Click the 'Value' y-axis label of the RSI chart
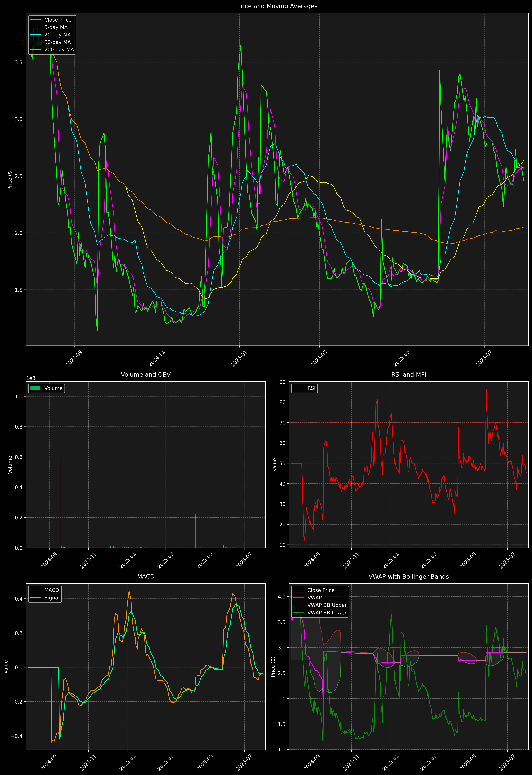This screenshot has width=532, height=775. [x=275, y=464]
